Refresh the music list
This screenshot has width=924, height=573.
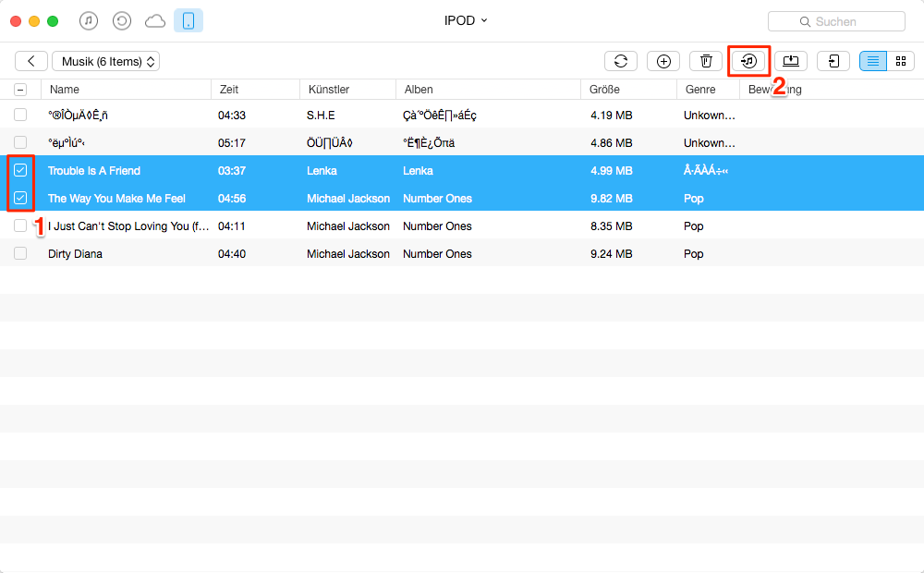point(621,61)
